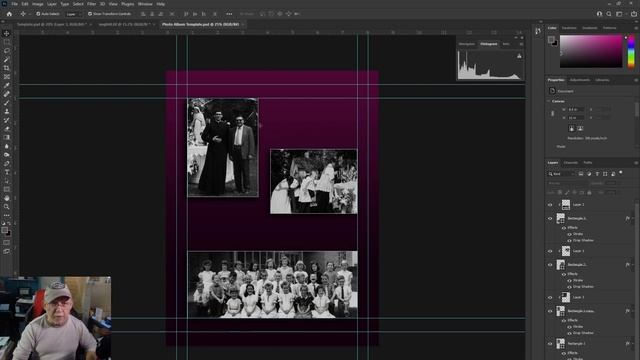Toggle the Auto-Select checkbox

[38, 14]
